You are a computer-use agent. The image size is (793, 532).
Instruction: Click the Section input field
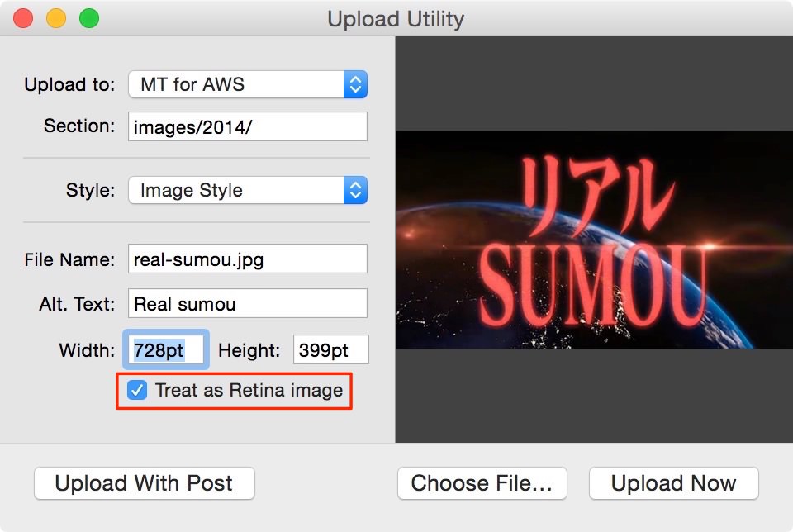click(x=248, y=126)
